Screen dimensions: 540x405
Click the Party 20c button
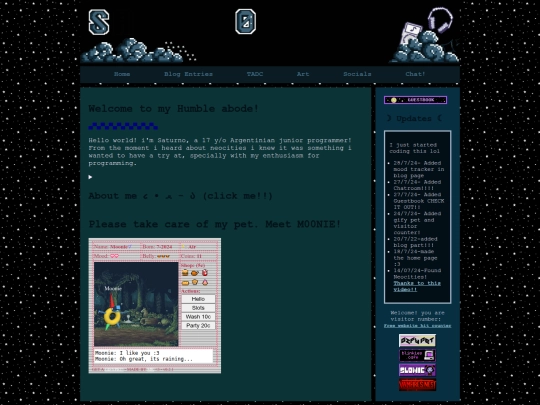(198, 325)
